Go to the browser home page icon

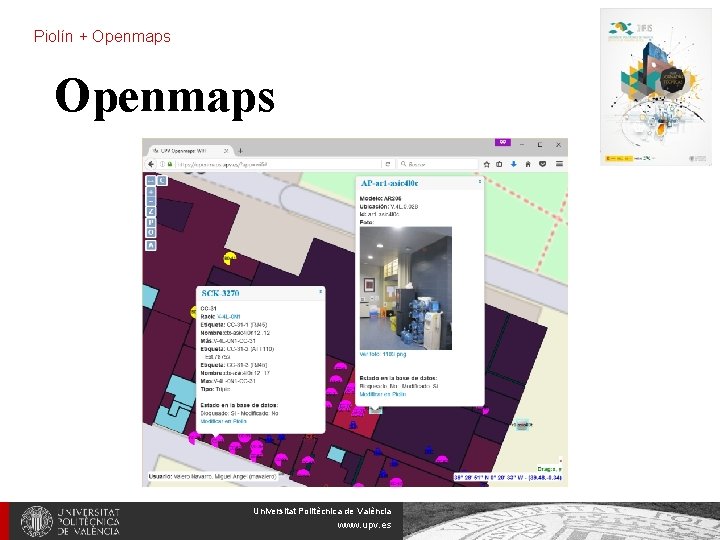pyautogui.click(x=528, y=164)
